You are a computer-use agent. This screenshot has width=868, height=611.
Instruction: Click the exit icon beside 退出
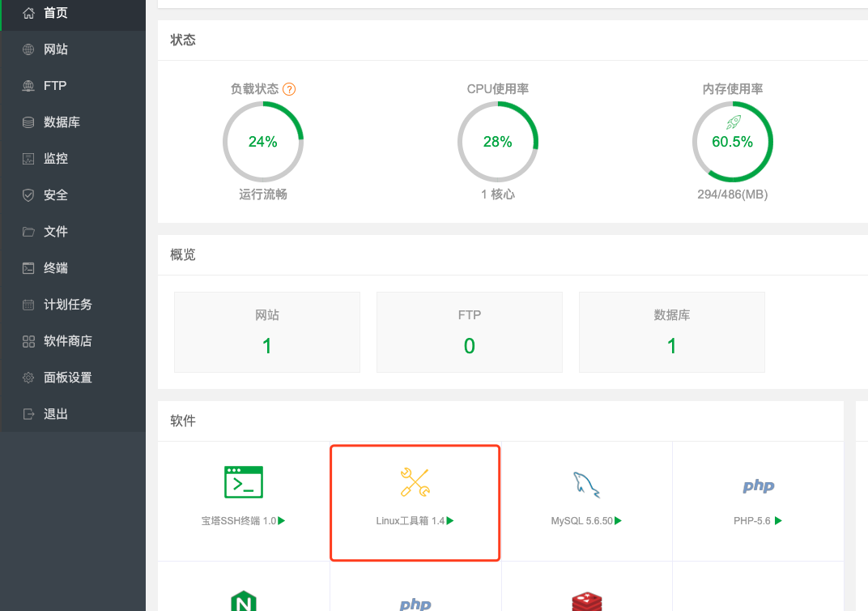click(x=28, y=414)
